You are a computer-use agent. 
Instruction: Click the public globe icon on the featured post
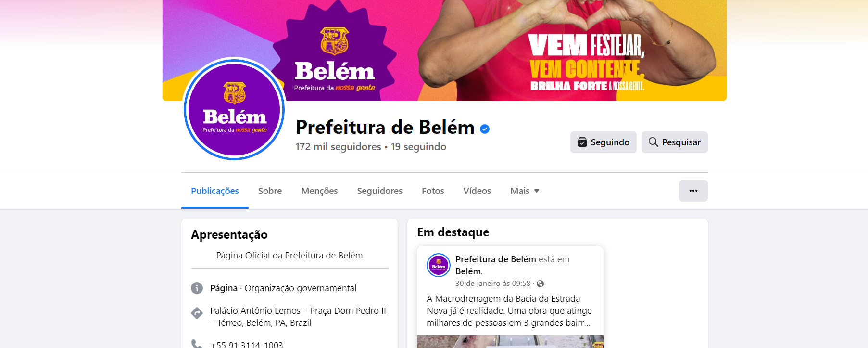(x=540, y=284)
